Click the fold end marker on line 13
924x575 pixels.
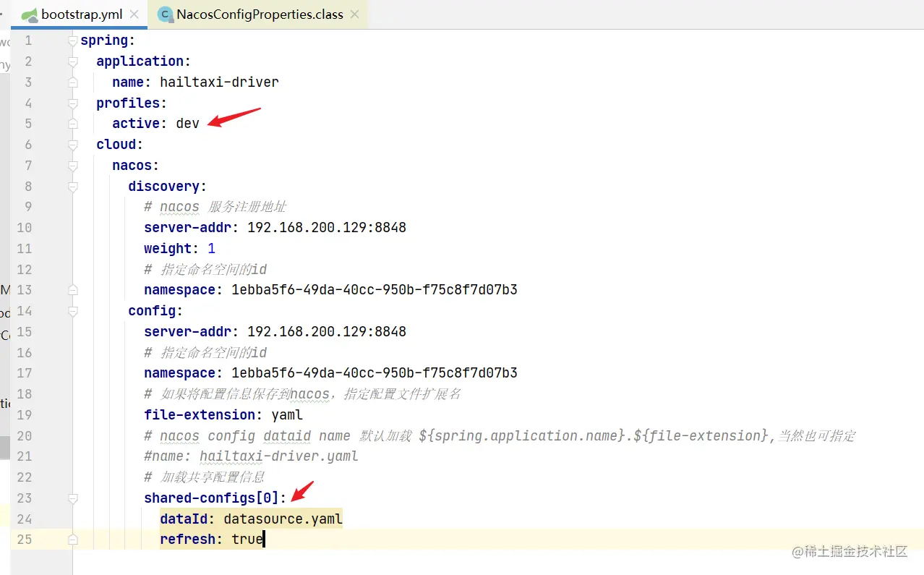[x=72, y=290]
